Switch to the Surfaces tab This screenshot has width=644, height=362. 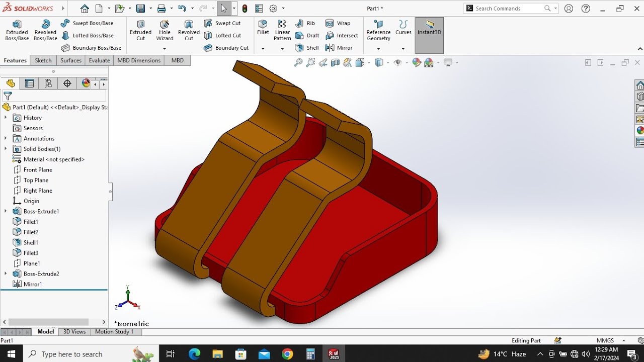(71, 60)
